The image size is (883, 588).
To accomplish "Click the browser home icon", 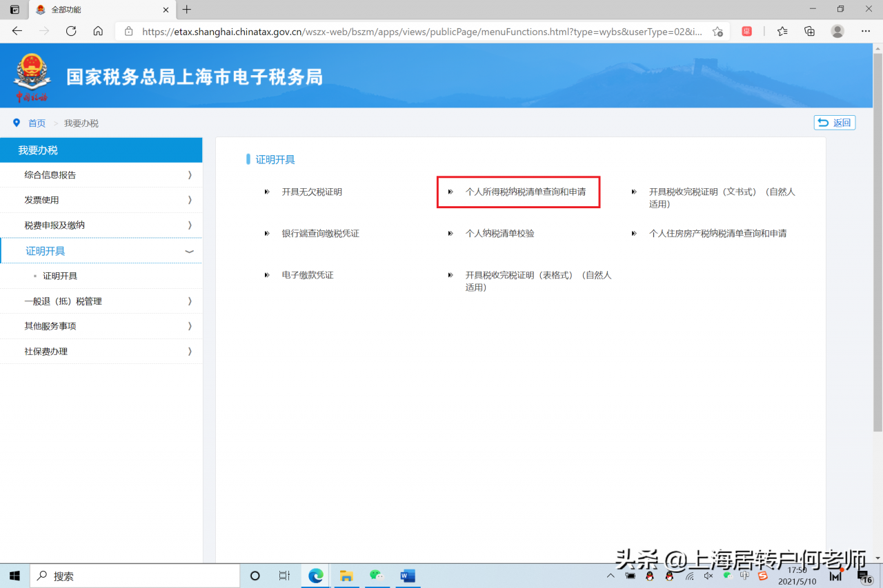I will (98, 31).
